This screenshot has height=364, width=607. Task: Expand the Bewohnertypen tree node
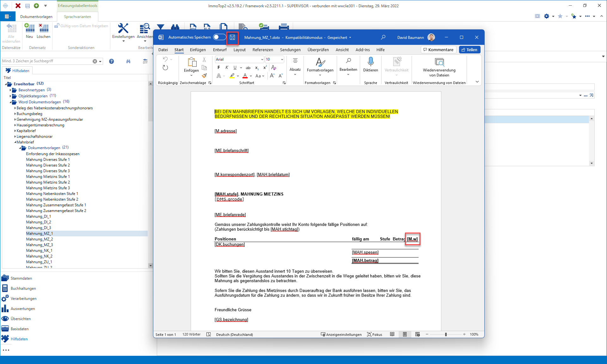[x=10, y=90]
